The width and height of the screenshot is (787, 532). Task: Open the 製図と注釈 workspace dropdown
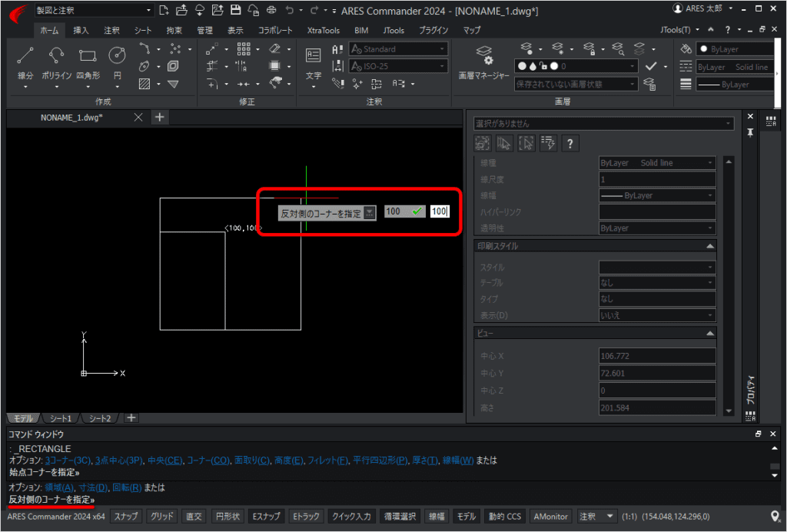click(x=94, y=10)
